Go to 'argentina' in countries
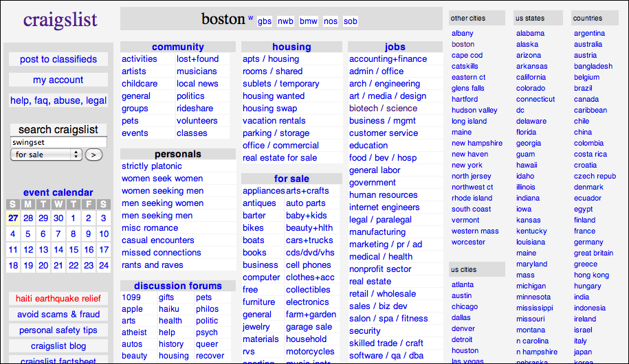 (589, 33)
